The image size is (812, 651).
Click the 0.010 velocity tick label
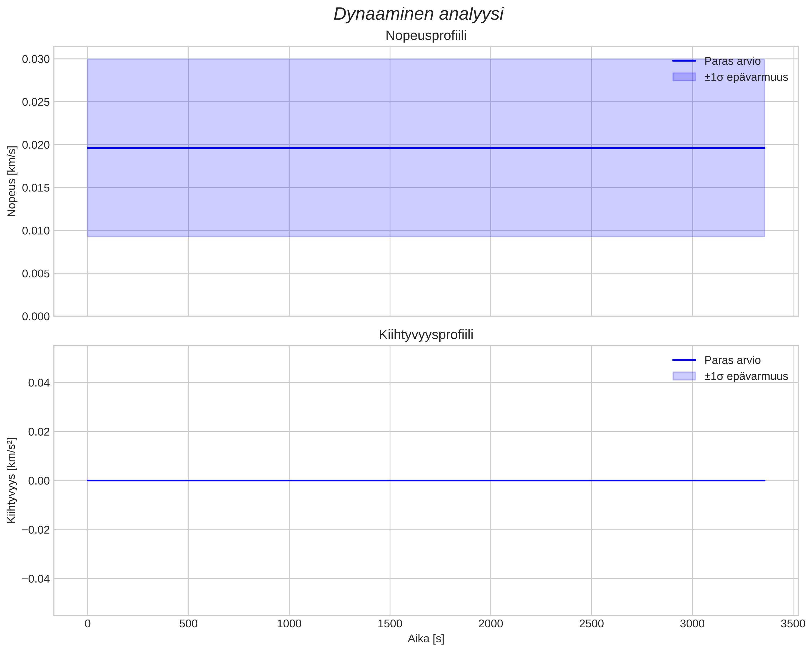[x=36, y=230]
